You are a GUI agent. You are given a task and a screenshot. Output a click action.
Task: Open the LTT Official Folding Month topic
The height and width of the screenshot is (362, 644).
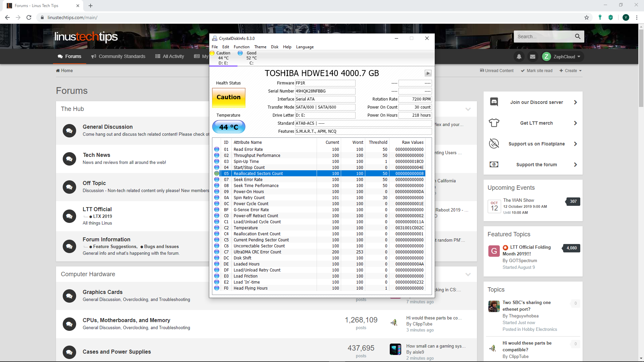pos(527,250)
